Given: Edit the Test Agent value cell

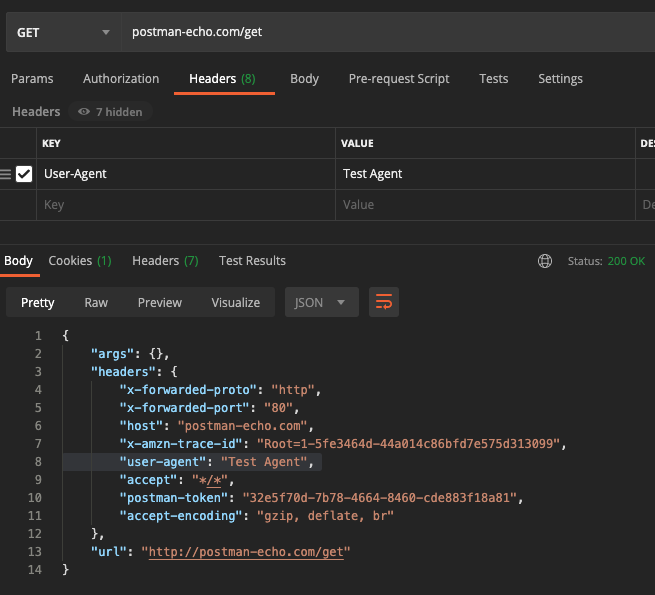Looking at the screenshot, I should point(485,174).
